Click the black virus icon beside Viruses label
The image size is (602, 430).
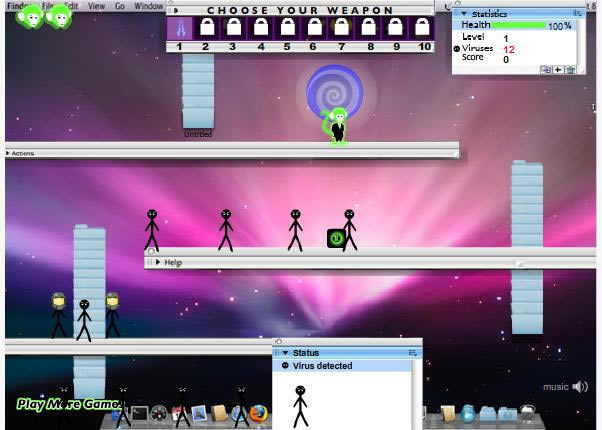456,49
